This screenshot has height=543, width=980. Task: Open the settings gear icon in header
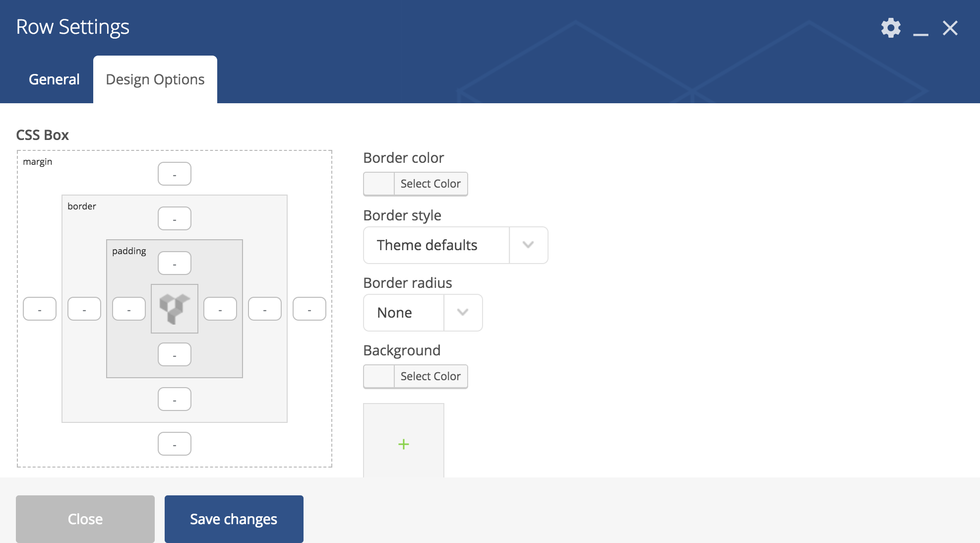(891, 28)
